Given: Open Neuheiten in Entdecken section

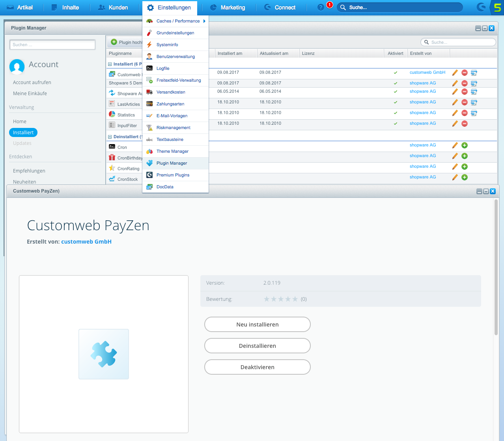Looking at the screenshot, I should 24,182.
